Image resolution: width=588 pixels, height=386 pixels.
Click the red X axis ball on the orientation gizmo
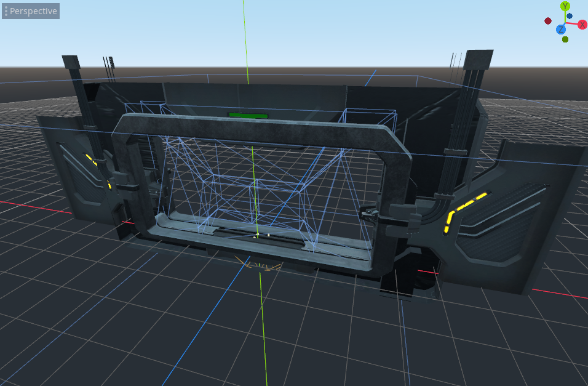point(582,25)
